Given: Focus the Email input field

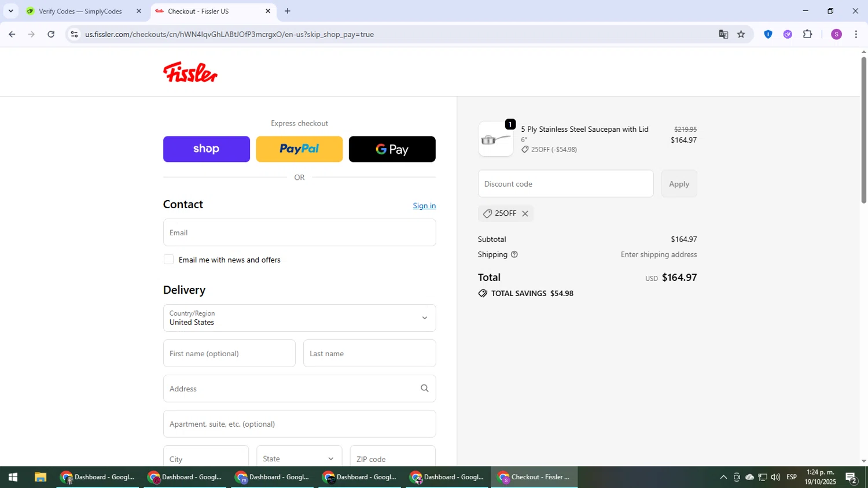Looking at the screenshot, I should tap(299, 232).
